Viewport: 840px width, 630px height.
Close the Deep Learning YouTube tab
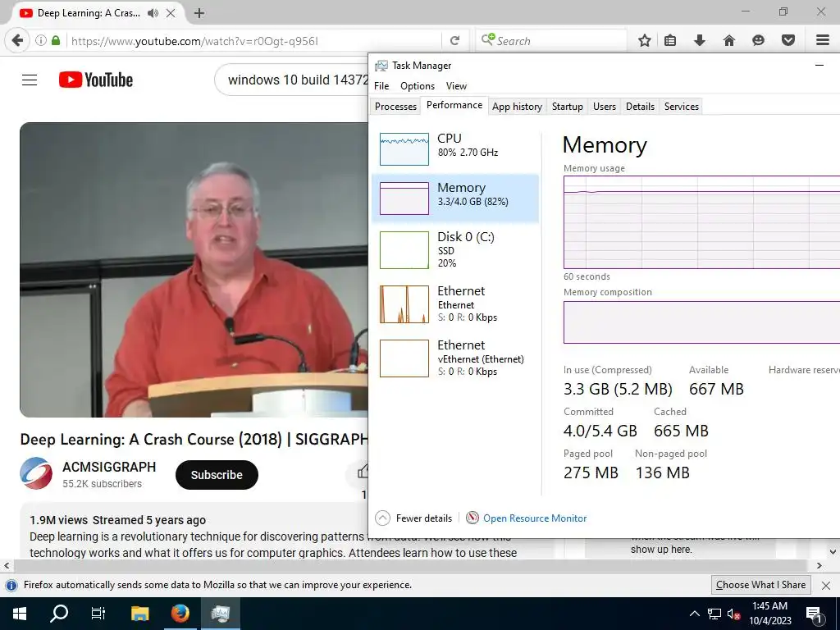click(171, 13)
